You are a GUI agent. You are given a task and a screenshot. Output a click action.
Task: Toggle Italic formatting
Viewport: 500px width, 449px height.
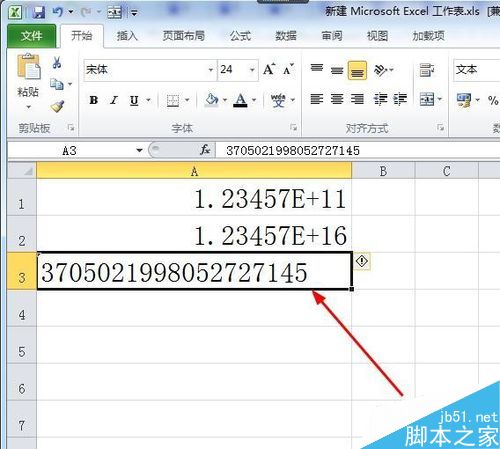click(x=114, y=100)
